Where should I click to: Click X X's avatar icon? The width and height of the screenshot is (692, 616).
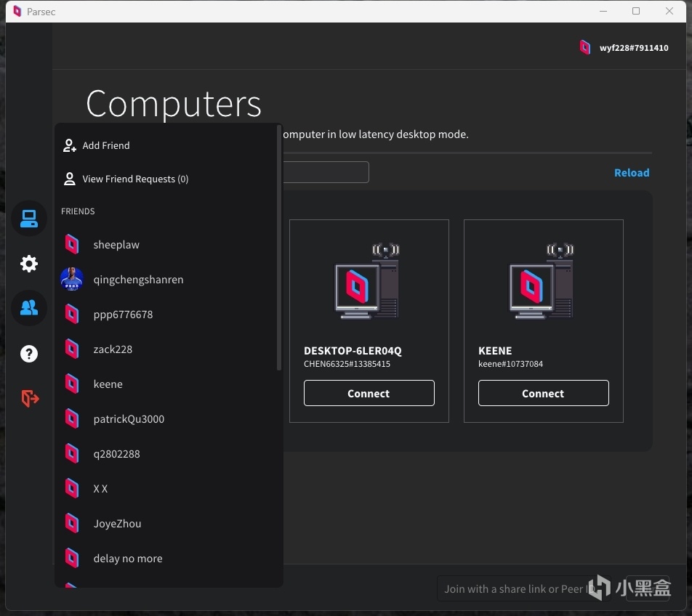click(72, 488)
